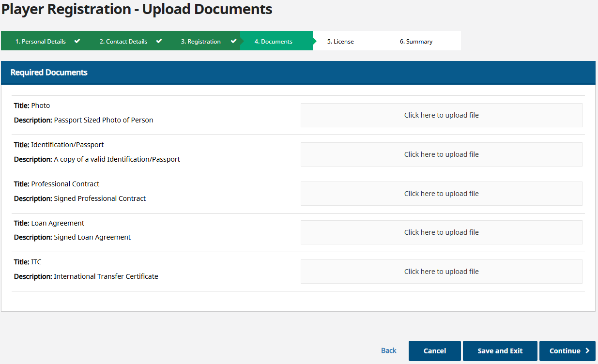598x364 pixels.
Task: Cancel the player registration
Action: pyautogui.click(x=435, y=351)
